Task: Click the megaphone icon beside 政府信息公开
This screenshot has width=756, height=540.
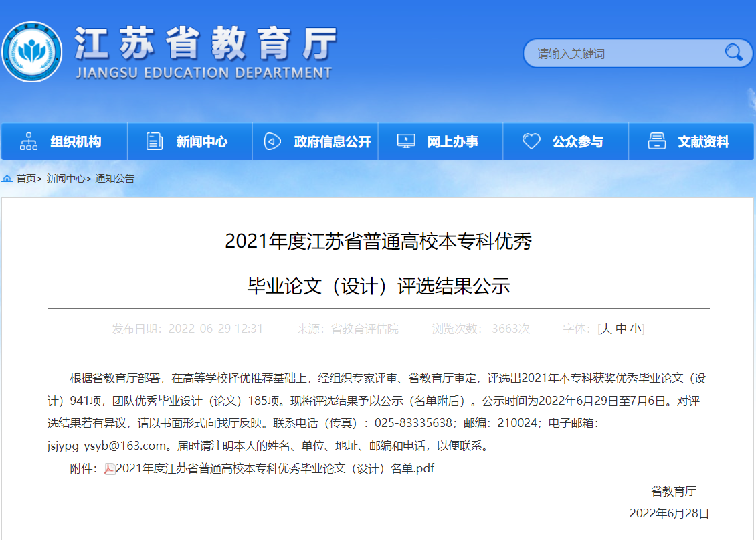Action: pyautogui.click(x=272, y=141)
